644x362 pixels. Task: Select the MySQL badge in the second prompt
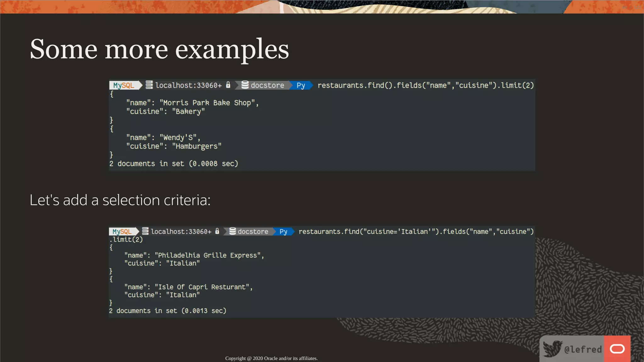coord(122,232)
